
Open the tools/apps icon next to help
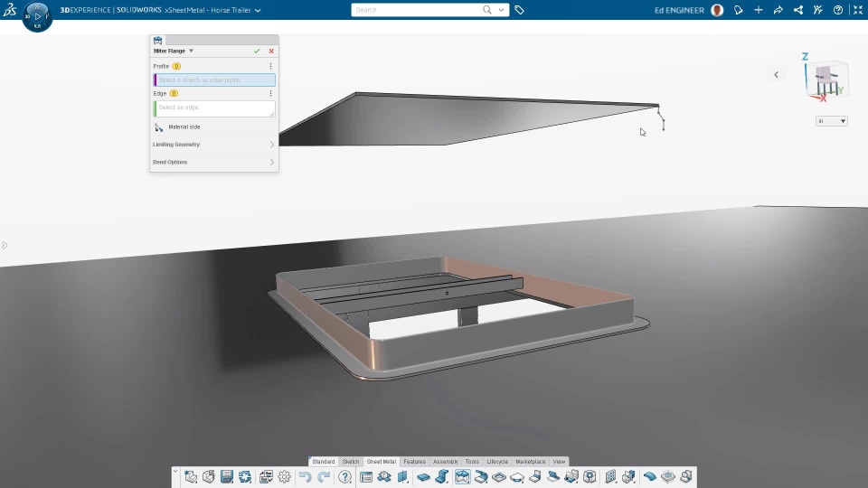pyautogui.click(x=818, y=10)
